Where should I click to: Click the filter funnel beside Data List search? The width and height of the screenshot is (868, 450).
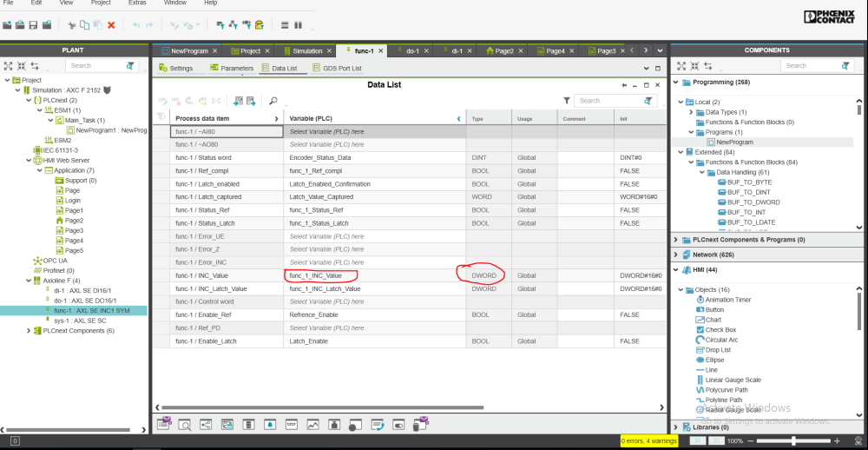click(x=566, y=101)
